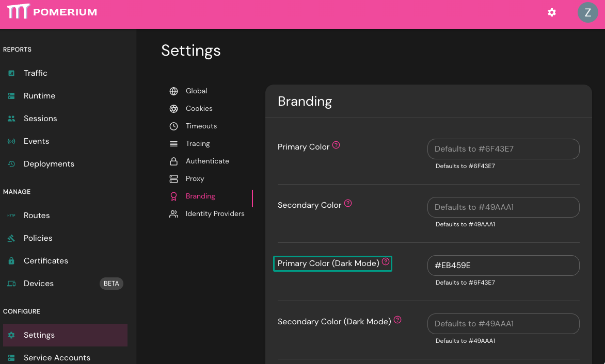Go to Service Accounts
The height and width of the screenshot is (364, 605).
(x=57, y=357)
